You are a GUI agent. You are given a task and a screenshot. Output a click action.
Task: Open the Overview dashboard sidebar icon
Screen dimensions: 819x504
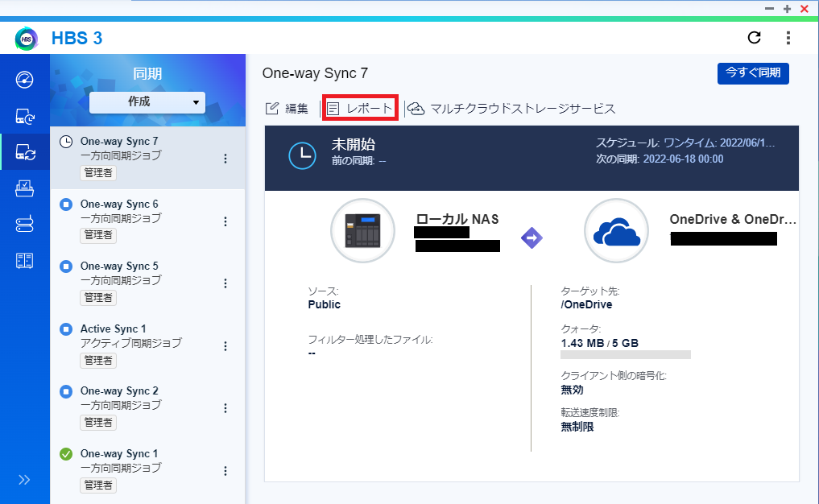pos(24,80)
